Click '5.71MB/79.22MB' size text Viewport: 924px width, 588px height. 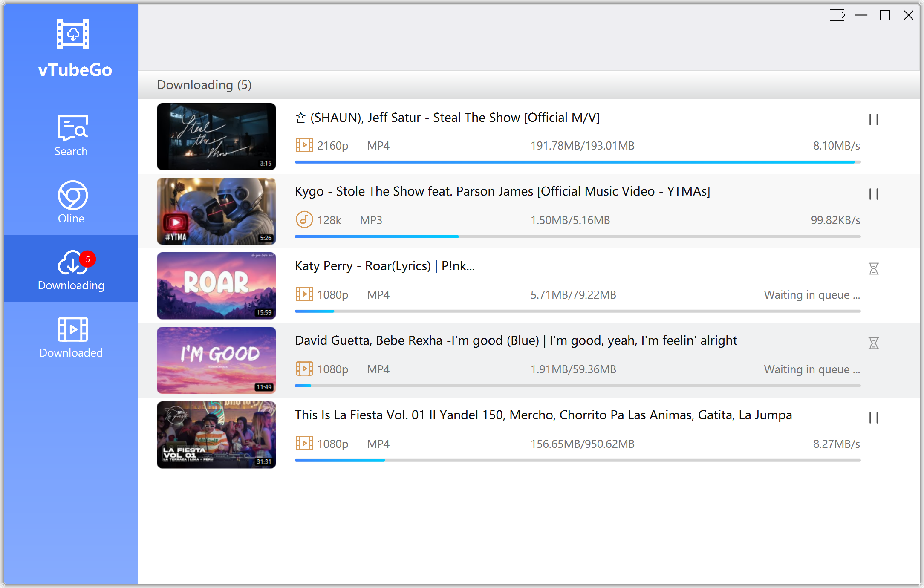573,295
